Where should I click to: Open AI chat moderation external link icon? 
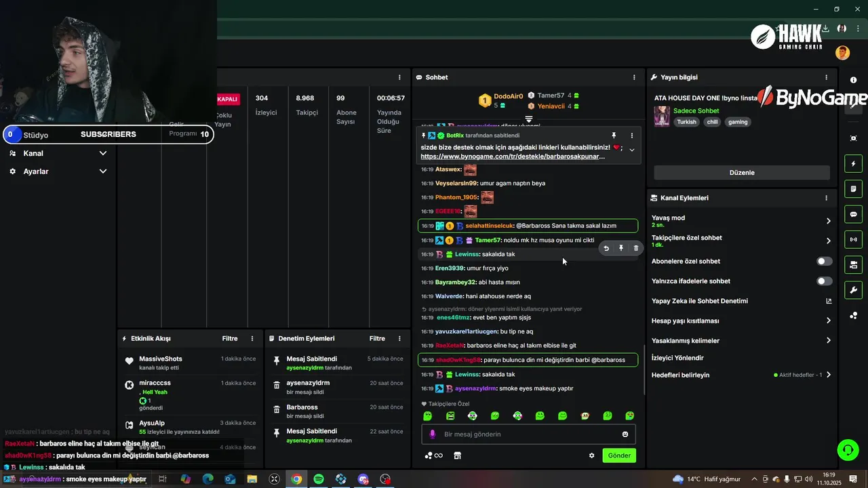click(x=828, y=301)
